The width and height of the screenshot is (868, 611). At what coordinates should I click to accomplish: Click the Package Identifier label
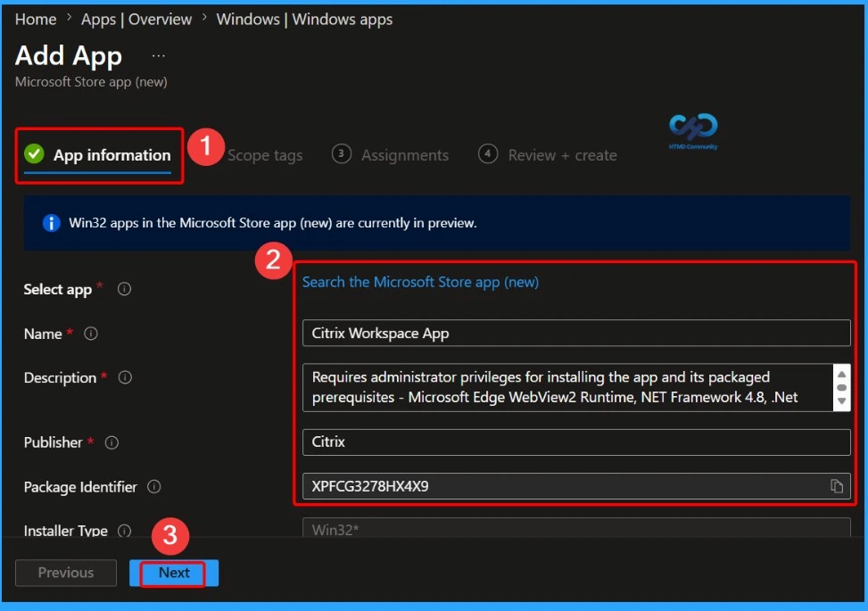point(80,487)
